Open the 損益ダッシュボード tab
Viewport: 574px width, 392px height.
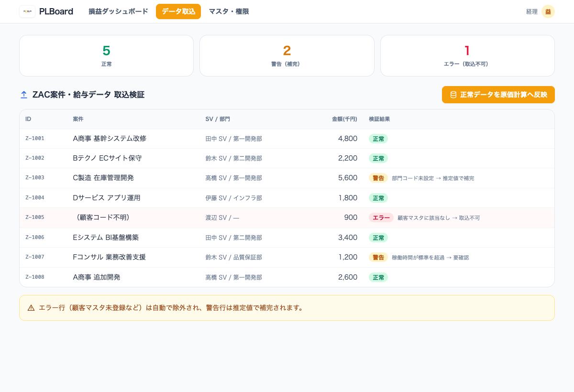118,11
